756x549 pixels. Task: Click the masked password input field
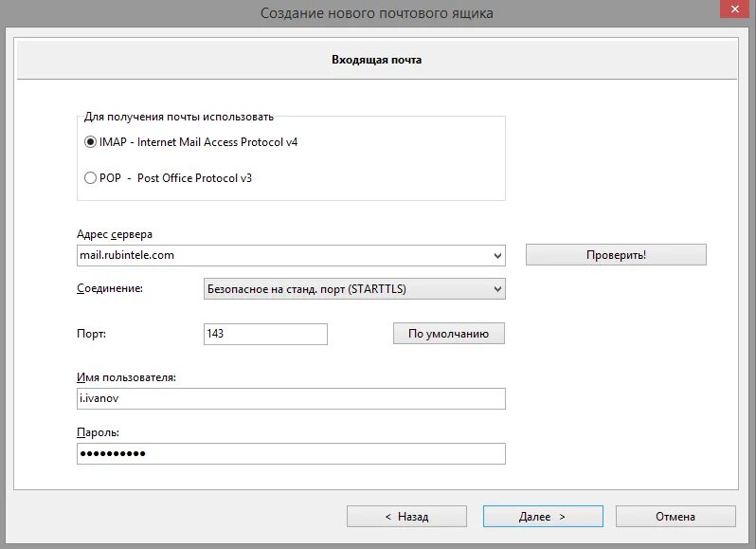coord(290,454)
